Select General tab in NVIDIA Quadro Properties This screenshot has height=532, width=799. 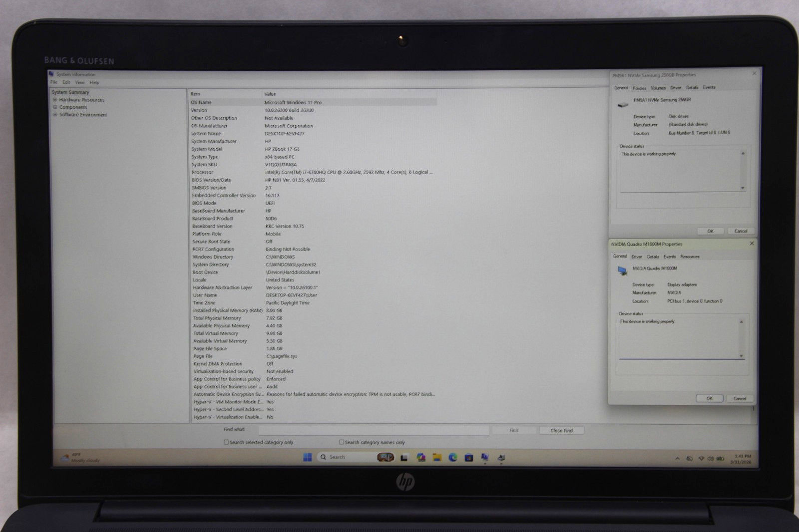pyautogui.click(x=620, y=256)
